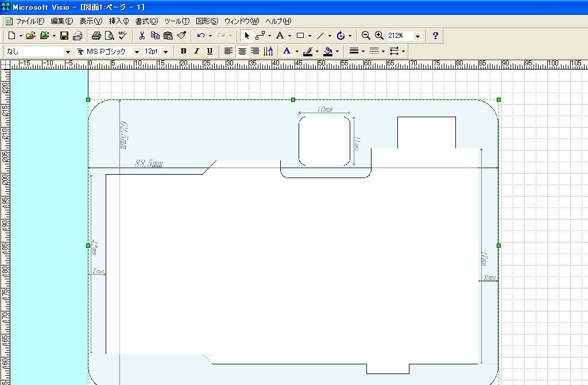Screen dimensions: 588x385
Task: Undo the last action
Action: (x=201, y=36)
